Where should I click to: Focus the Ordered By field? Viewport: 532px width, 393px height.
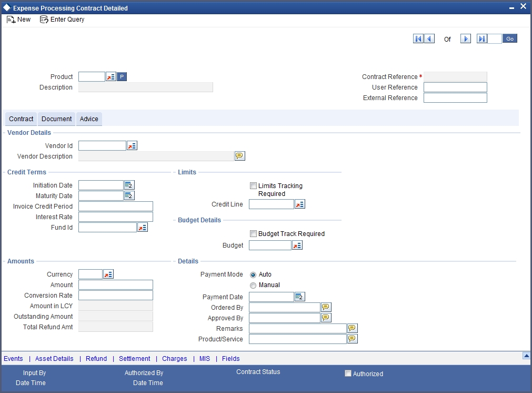[285, 308]
